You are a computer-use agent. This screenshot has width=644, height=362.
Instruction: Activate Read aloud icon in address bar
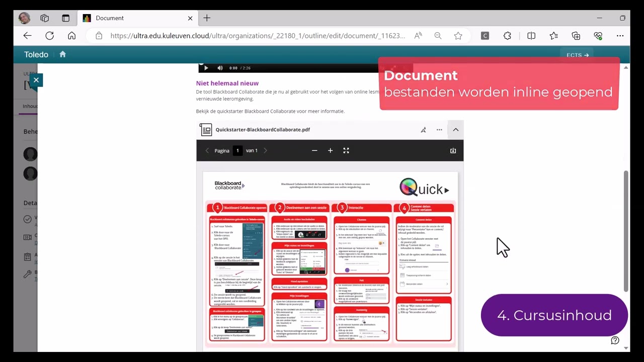pos(418,36)
